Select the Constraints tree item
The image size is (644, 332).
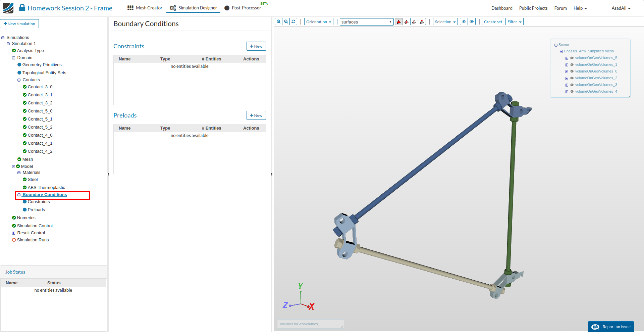[x=39, y=202]
